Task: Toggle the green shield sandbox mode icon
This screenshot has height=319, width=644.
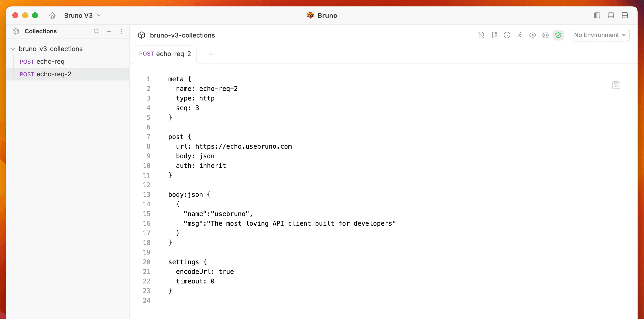Action: click(558, 35)
